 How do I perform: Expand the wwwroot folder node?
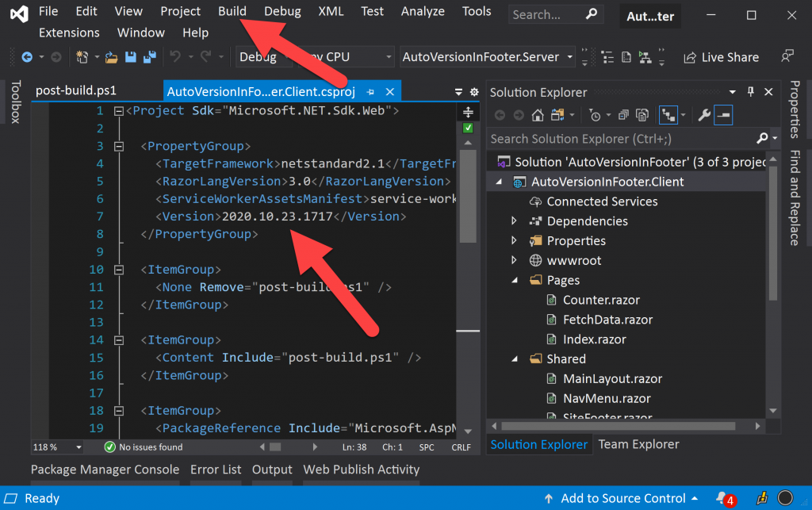[x=514, y=260]
